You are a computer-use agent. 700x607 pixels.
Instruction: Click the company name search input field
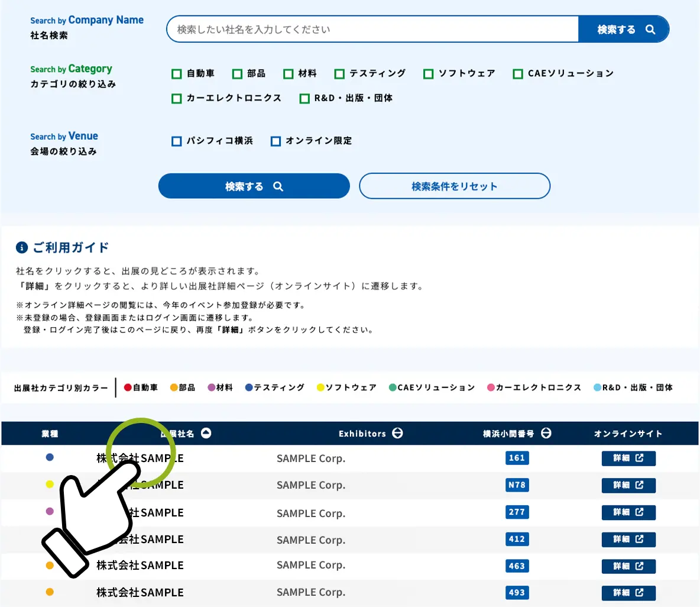point(372,29)
